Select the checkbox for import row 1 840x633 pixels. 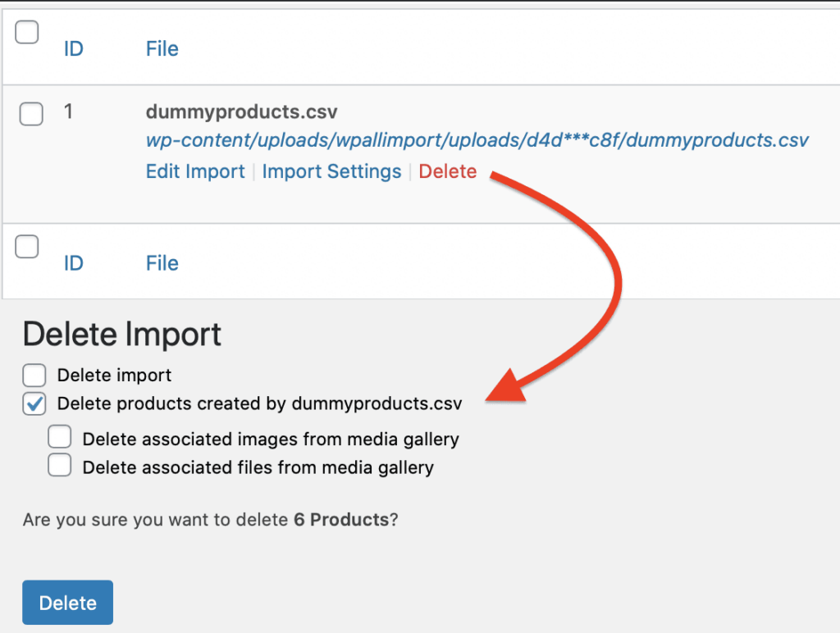point(30,114)
